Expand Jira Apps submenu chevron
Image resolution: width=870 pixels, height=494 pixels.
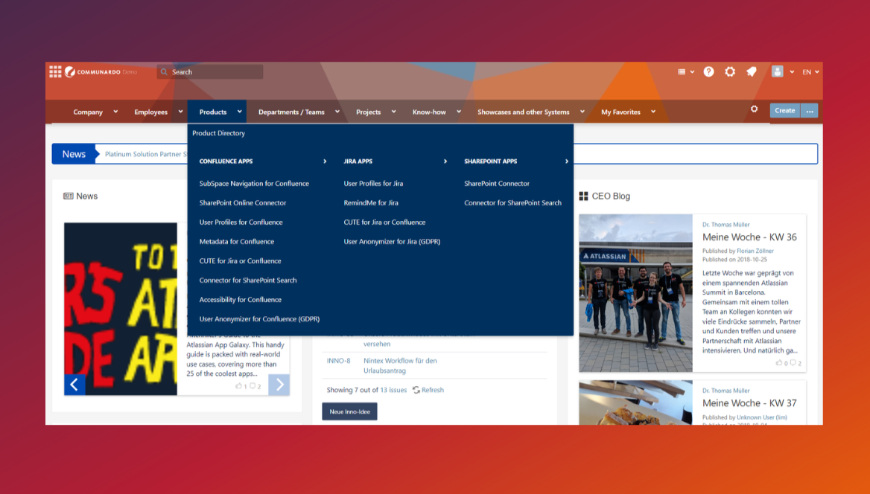[445, 161]
